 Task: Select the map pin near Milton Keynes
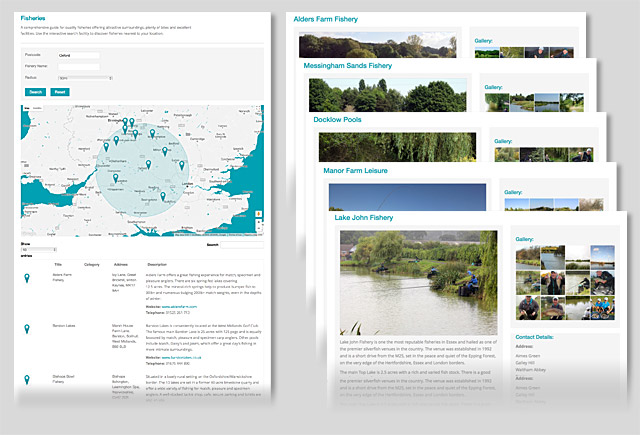tap(165, 151)
